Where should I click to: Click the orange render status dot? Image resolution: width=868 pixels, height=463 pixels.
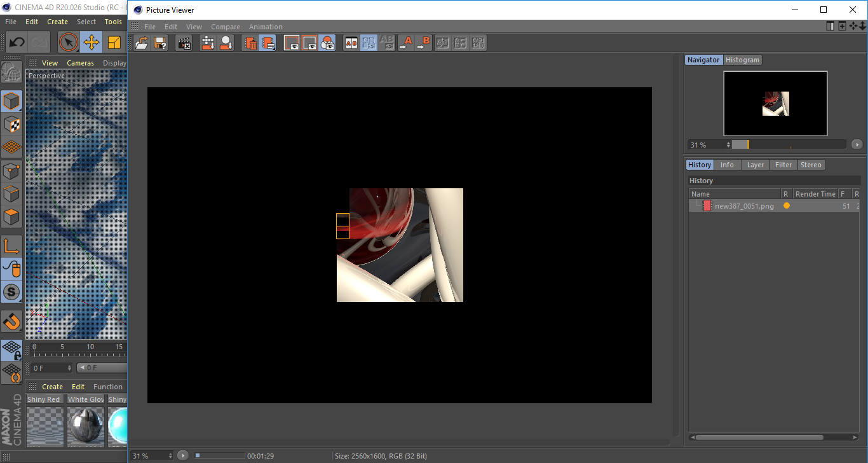pos(786,205)
